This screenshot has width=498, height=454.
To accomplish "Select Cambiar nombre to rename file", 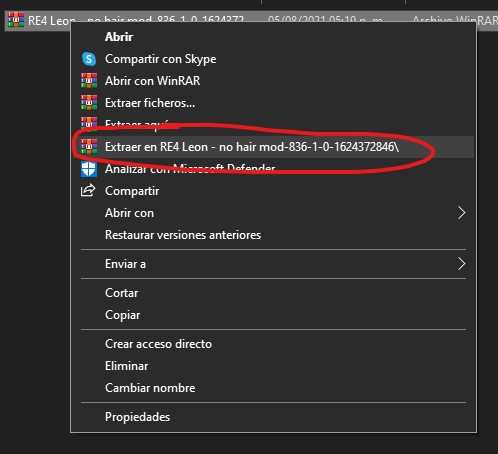I will click(150, 388).
